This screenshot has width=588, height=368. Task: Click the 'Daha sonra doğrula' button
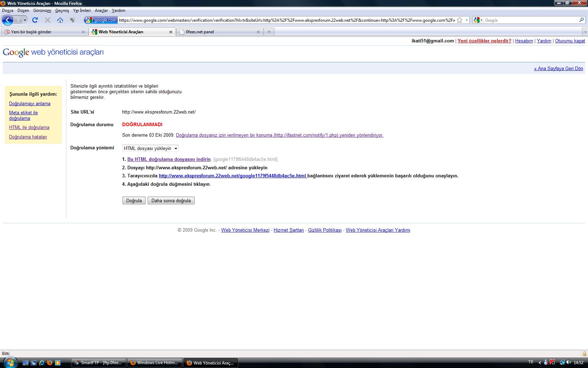point(171,200)
